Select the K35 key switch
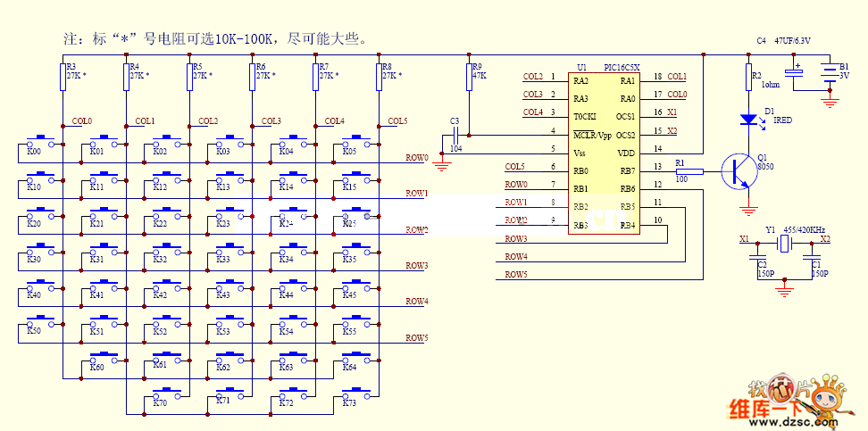Viewport: 868px width, 431px height. tap(355, 251)
